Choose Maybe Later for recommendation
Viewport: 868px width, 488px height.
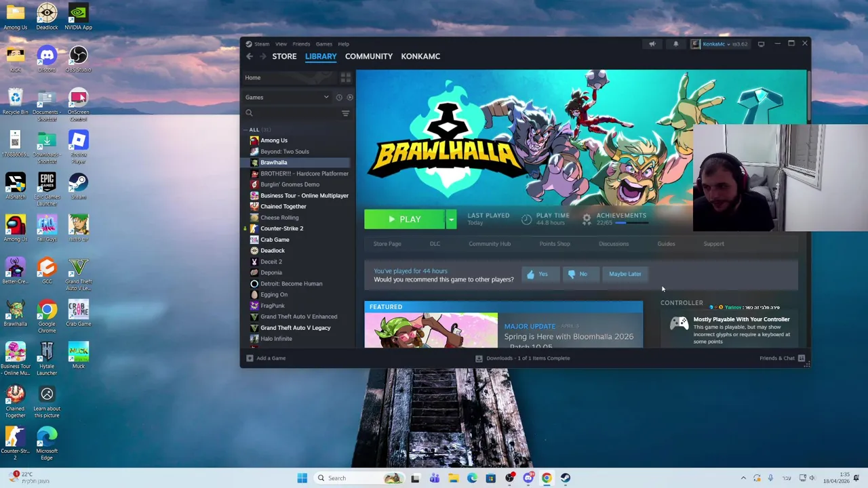click(625, 274)
